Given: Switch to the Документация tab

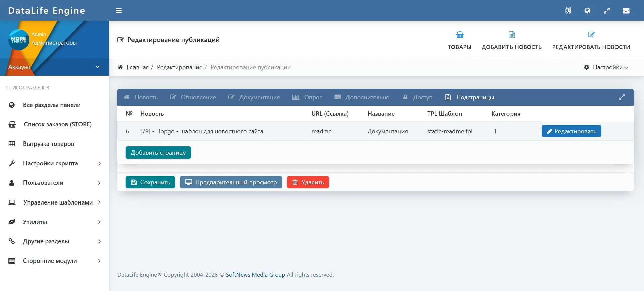Looking at the screenshot, I should click(x=254, y=97).
